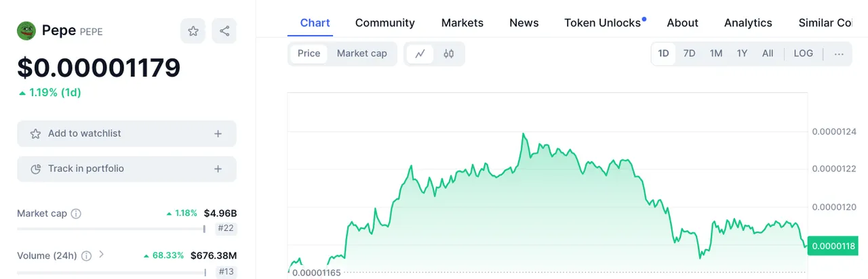Screen dimensions: 868x279
Task: Choose the 1Y time range
Action: [742, 53]
